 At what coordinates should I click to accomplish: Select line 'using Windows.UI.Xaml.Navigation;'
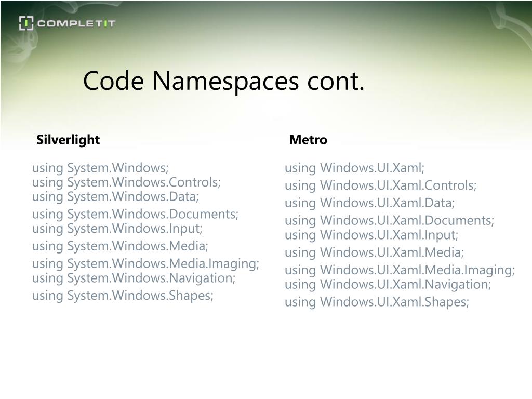388,285
